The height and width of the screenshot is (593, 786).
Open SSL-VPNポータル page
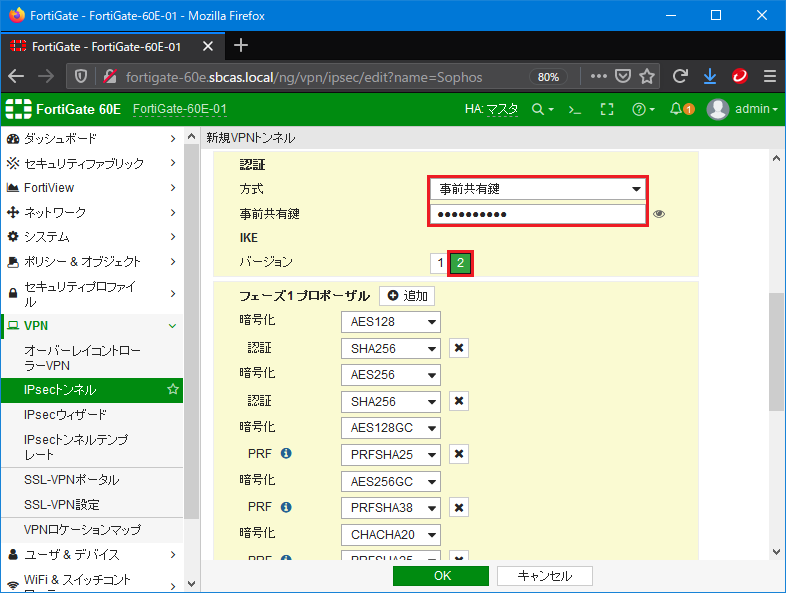(x=72, y=480)
